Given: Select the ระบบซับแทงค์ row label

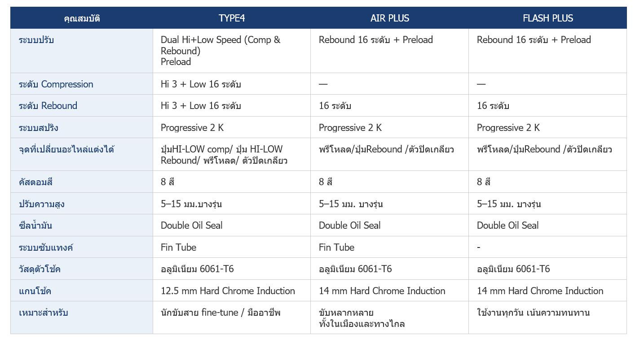Looking at the screenshot, I should pos(46,248).
